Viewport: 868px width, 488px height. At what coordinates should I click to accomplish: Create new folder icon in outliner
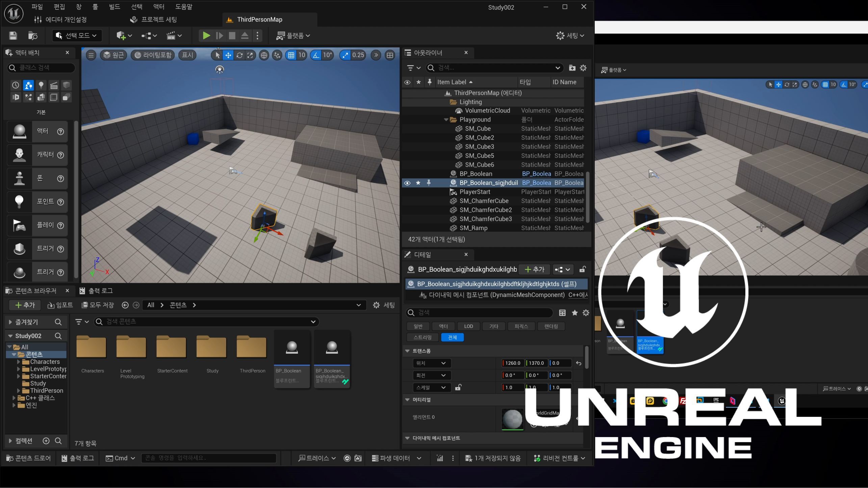572,68
